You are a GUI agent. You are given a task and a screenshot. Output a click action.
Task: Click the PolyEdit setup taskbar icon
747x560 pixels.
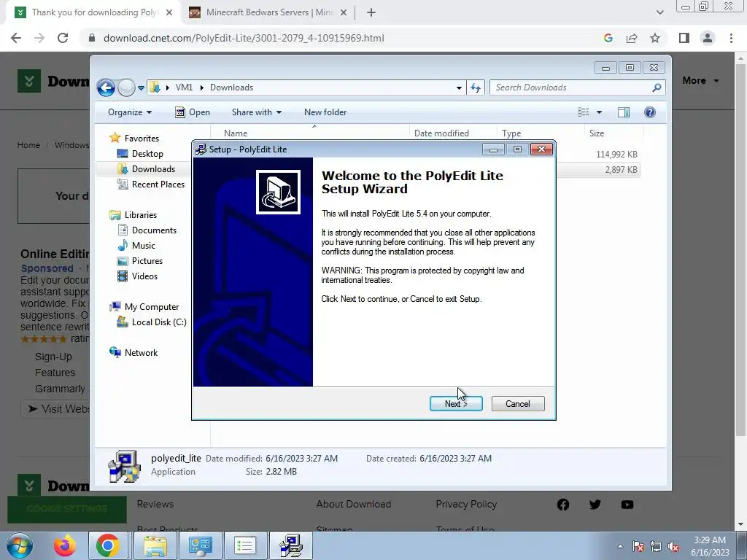coord(291,545)
